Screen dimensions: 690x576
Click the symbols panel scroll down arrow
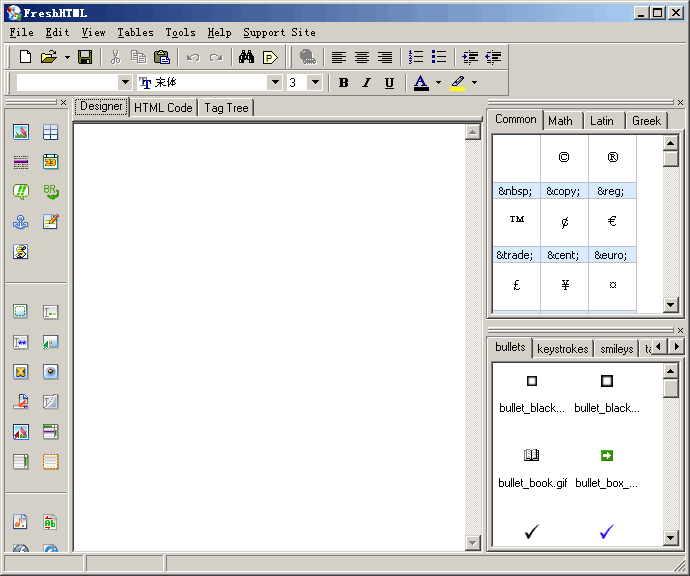click(670, 305)
